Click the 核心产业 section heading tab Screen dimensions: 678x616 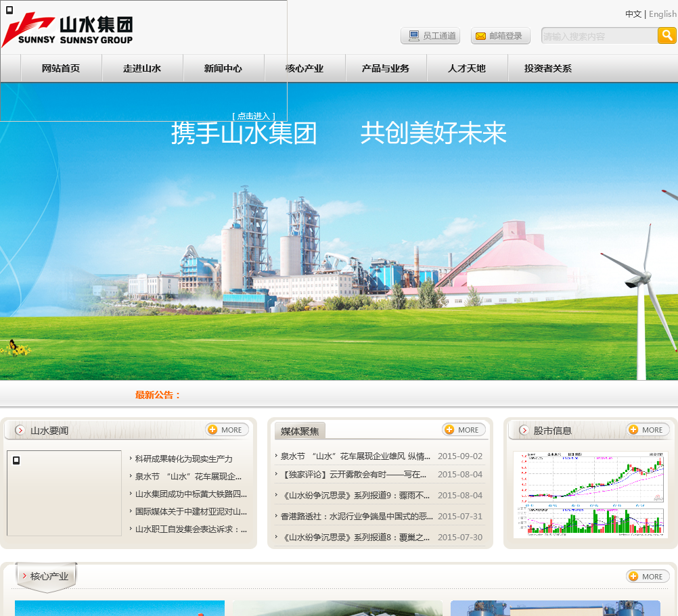coord(46,576)
